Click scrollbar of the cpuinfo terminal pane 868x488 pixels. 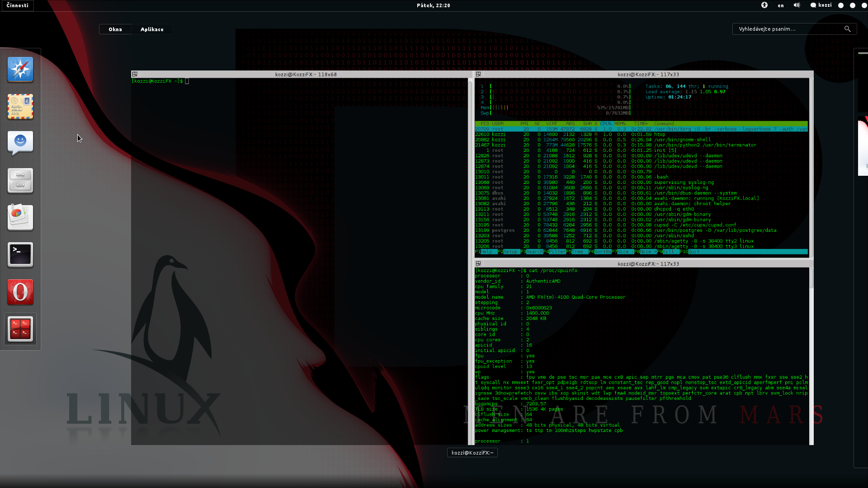tap(811, 356)
